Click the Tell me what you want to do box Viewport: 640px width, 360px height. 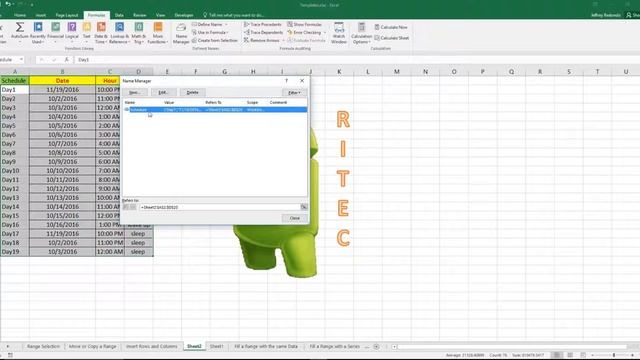coord(234,15)
